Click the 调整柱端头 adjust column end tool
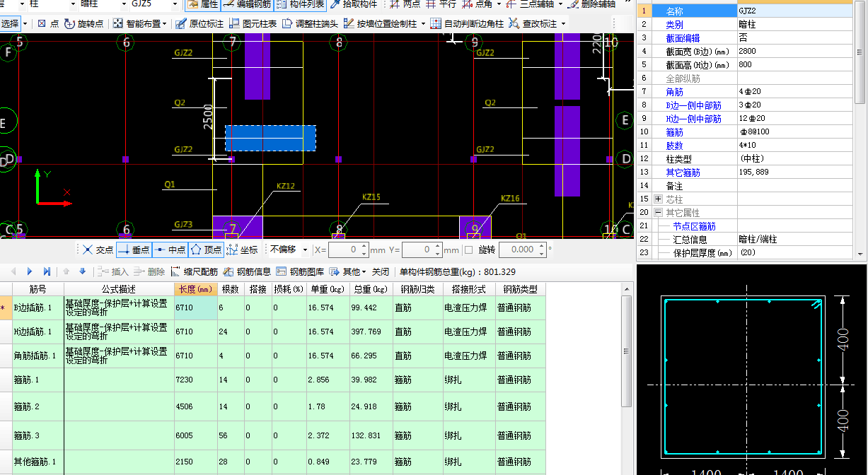Screen dimensions: 868x475 click(310, 23)
